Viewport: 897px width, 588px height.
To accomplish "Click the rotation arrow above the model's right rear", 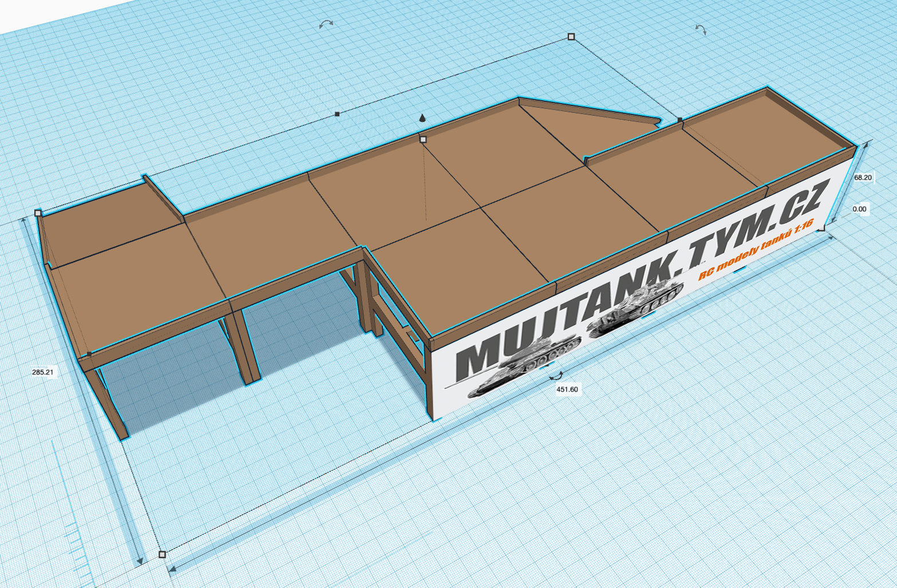I will click(701, 30).
